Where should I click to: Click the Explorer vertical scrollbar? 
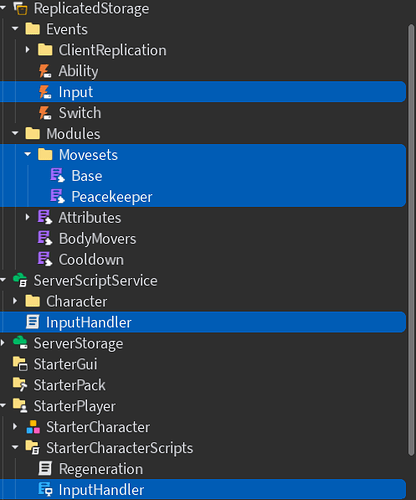pos(411,239)
